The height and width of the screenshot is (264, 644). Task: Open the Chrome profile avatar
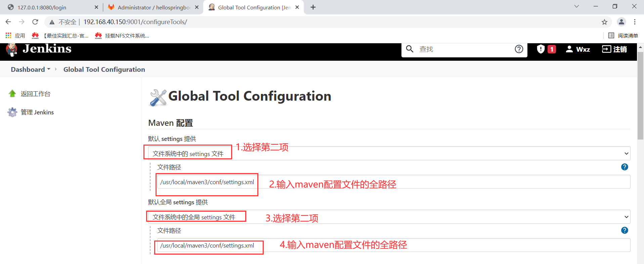(x=621, y=22)
